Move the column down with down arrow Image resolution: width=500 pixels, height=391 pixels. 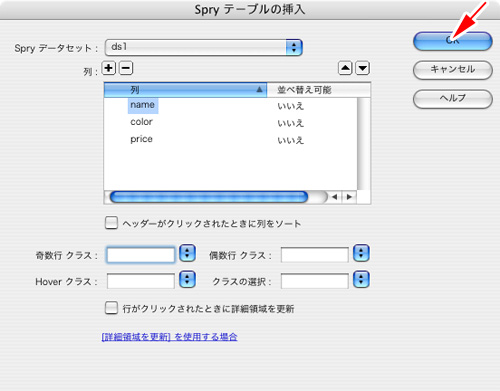coord(363,68)
